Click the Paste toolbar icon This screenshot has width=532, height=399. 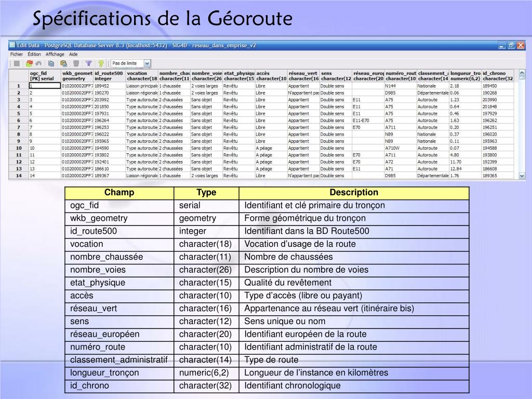pos(63,63)
